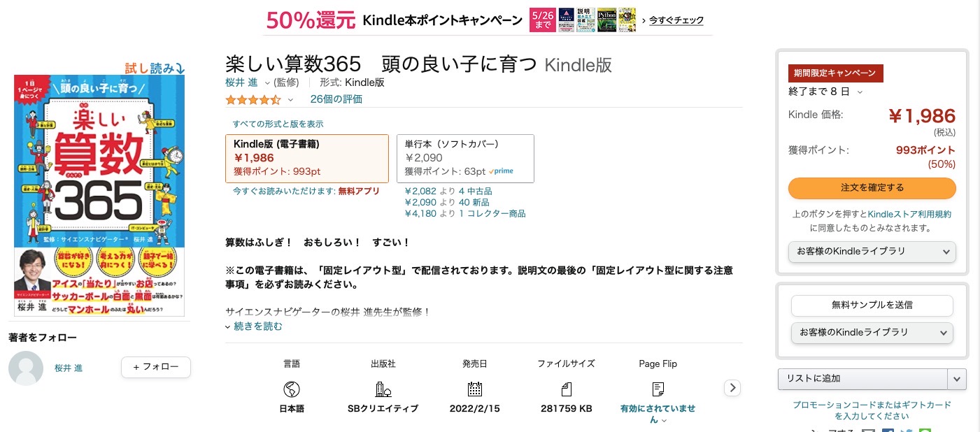980x432 pixels.
Task: Click the carousel next arrow
Action: coord(732,388)
